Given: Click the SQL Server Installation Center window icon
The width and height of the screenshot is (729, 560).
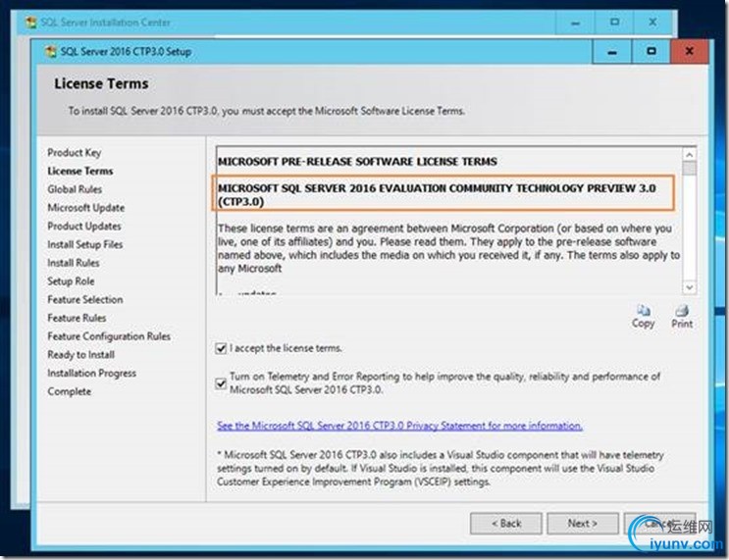Looking at the screenshot, I should coord(30,23).
